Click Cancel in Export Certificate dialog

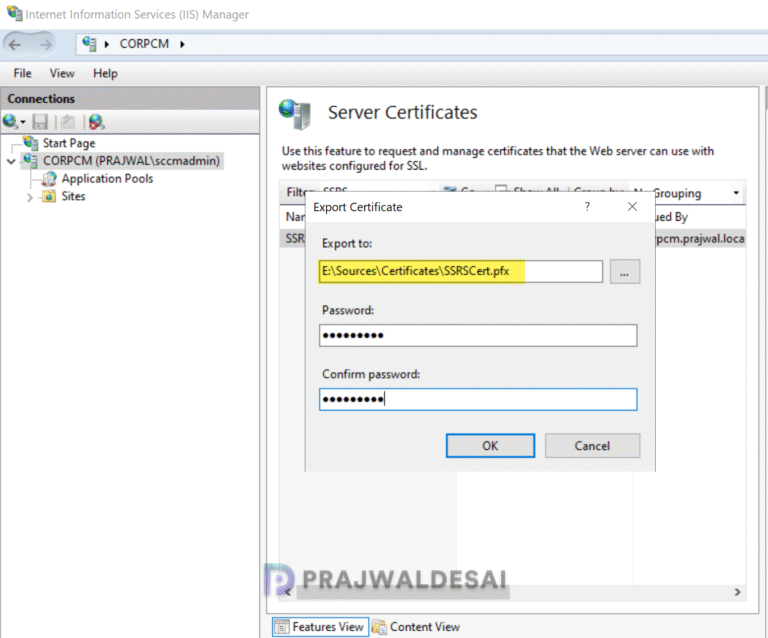pyautogui.click(x=592, y=446)
